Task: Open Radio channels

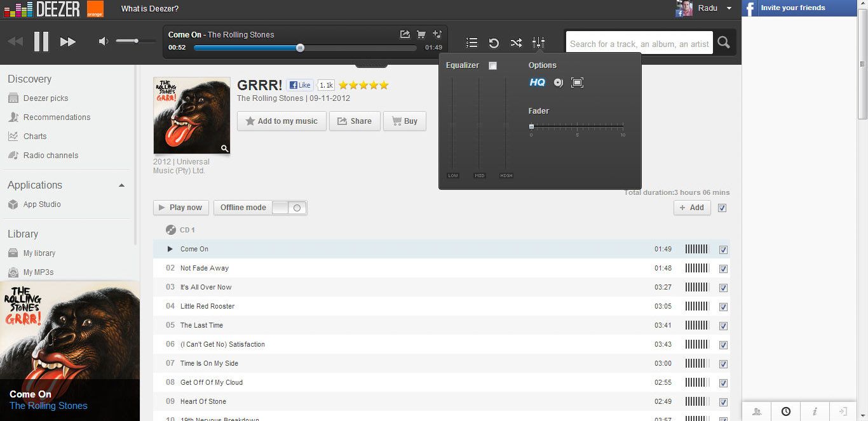Action: click(51, 156)
